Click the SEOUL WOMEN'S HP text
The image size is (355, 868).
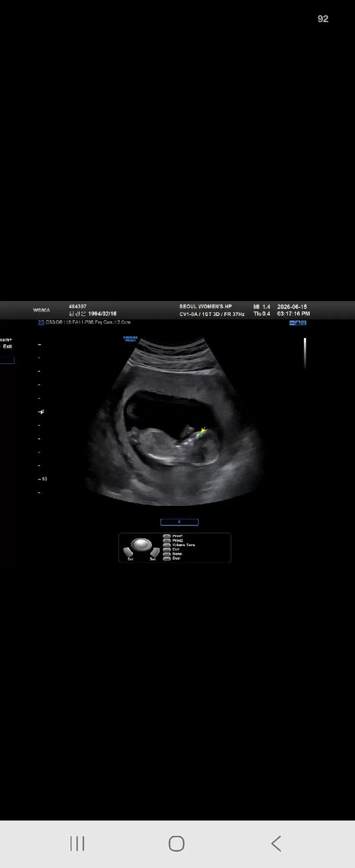pos(205,307)
